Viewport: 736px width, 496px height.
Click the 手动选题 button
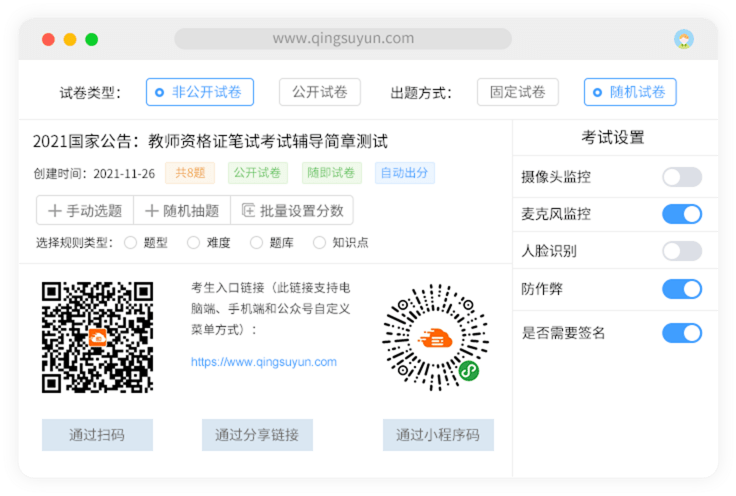point(85,210)
